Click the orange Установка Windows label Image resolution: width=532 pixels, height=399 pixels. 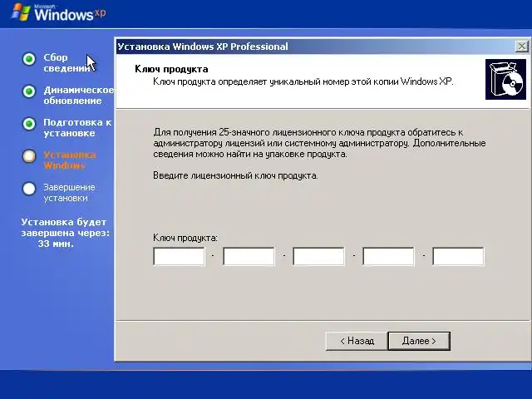pos(70,160)
